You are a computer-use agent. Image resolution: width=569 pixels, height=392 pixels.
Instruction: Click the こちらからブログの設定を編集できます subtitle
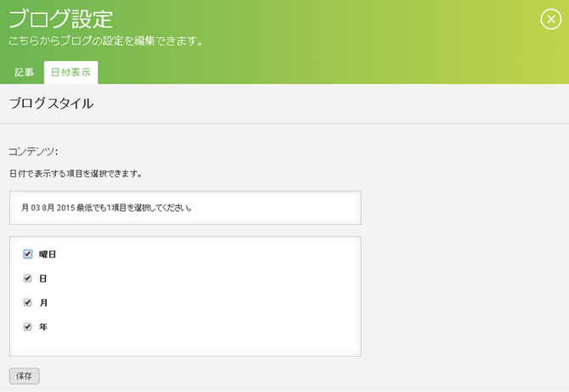pyautogui.click(x=105, y=41)
